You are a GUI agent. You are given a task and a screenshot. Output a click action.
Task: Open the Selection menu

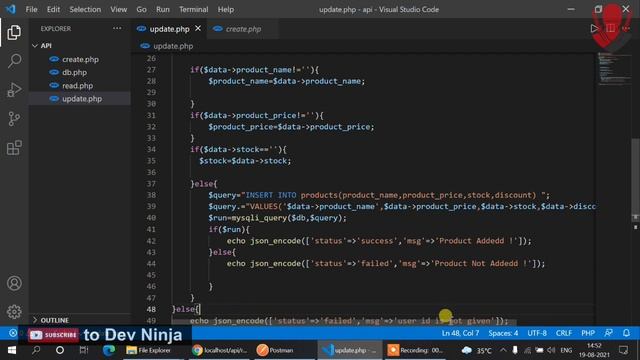(x=85, y=9)
